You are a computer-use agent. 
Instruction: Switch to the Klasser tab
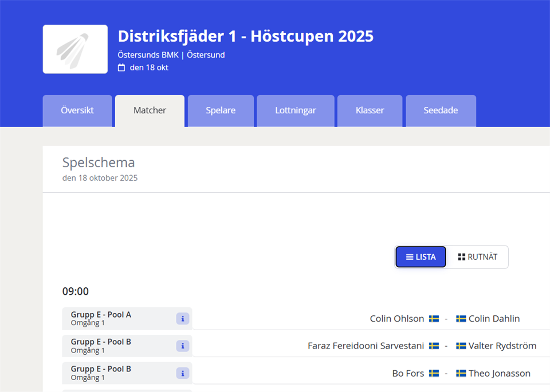(x=370, y=110)
